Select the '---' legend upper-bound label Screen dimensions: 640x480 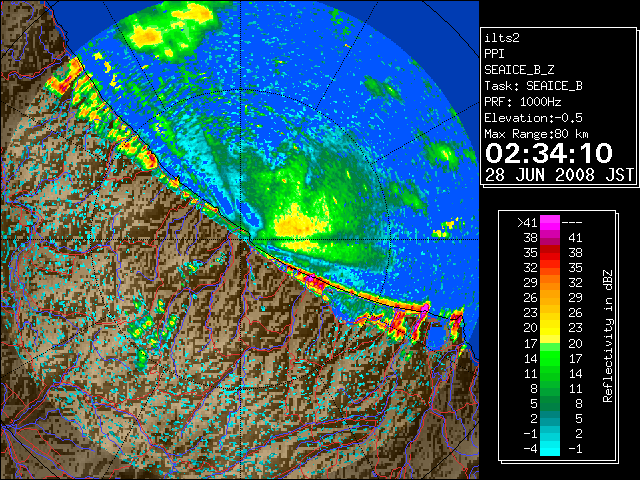tap(572, 222)
